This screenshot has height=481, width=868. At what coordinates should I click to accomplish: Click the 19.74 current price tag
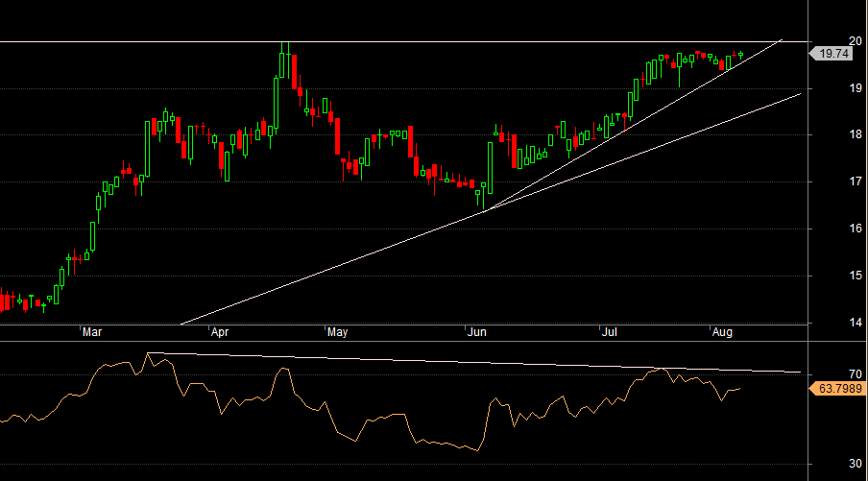pyautogui.click(x=831, y=54)
